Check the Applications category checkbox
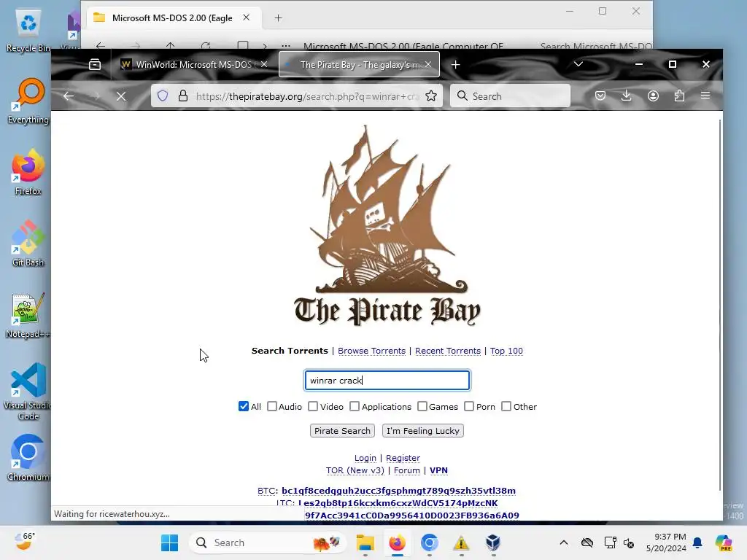 (355, 406)
